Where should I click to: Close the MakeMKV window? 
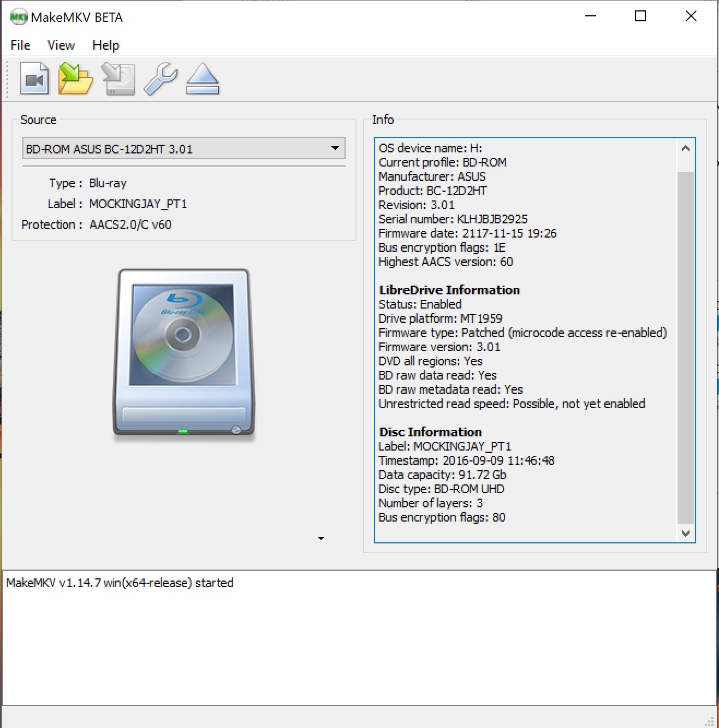(x=691, y=16)
